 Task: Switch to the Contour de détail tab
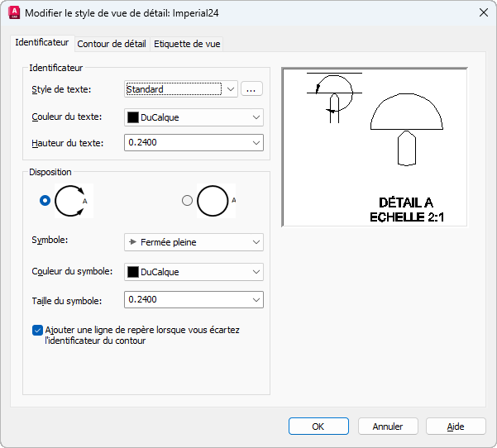(112, 44)
